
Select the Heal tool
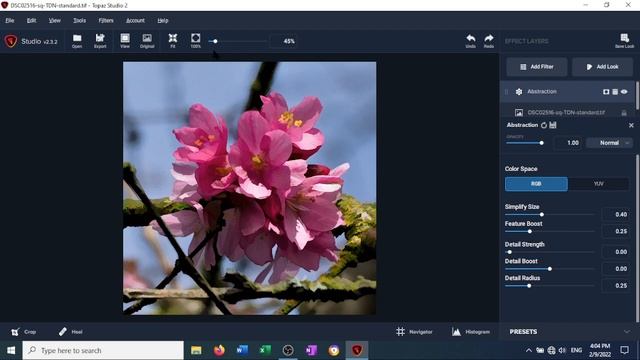[x=71, y=332]
